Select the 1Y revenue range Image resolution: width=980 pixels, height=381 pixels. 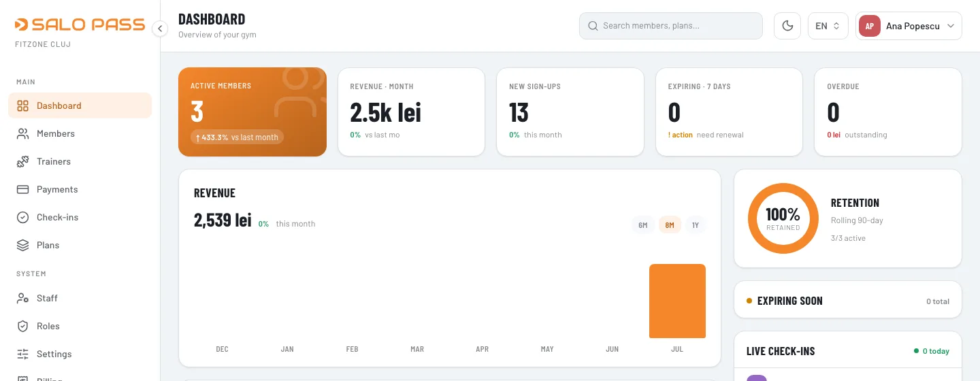[696, 225]
